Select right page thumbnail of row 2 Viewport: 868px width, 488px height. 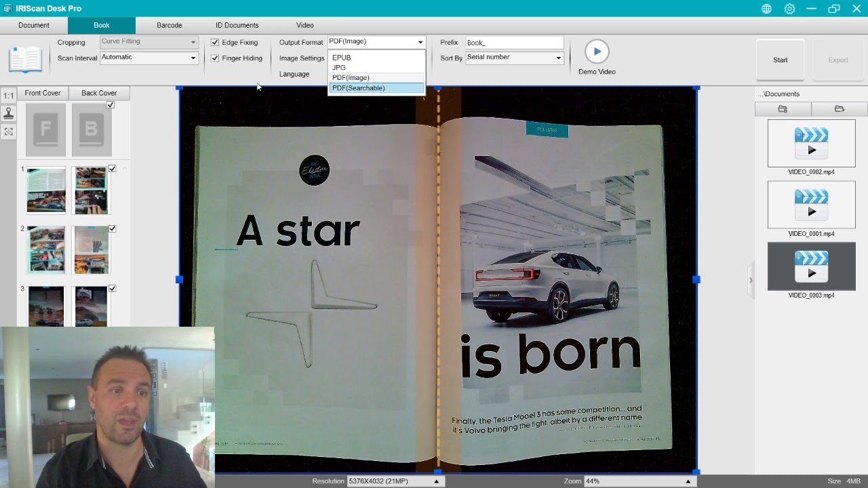(92, 249)
